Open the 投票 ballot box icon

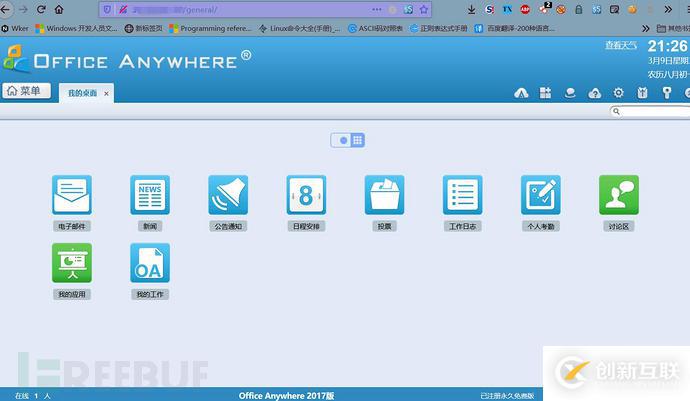tap(384, 195)
